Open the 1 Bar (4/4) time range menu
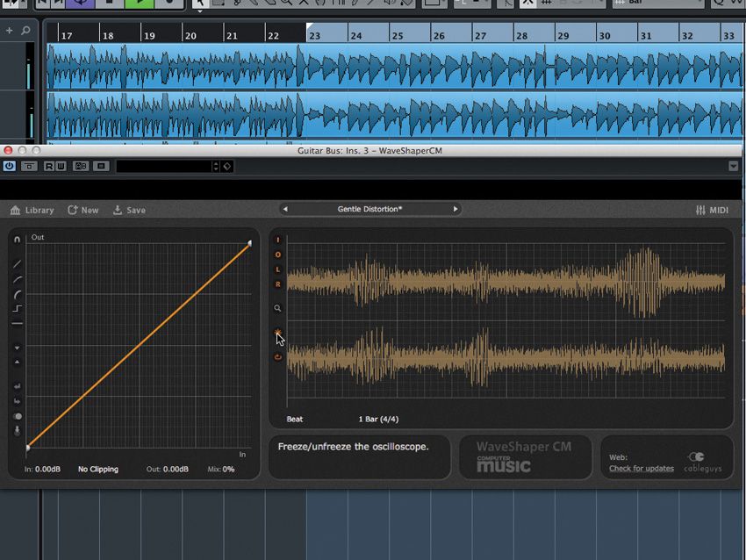The width and height of the screenshot is (746, 560). click(377, 420)
